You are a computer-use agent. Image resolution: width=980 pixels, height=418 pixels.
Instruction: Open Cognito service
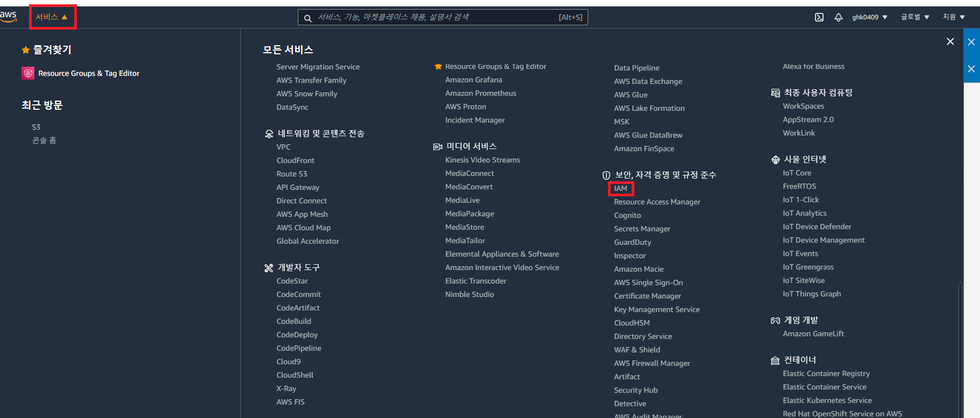(627, 215)
